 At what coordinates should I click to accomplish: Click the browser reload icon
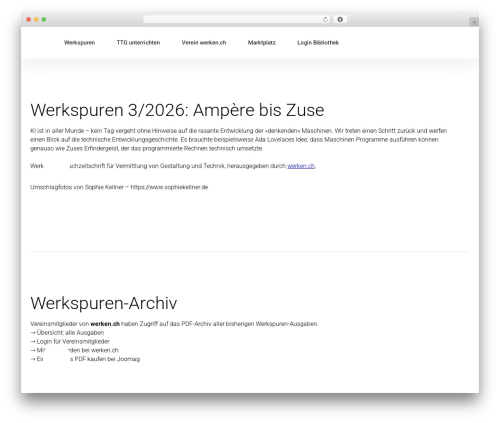tap(325, 19)
